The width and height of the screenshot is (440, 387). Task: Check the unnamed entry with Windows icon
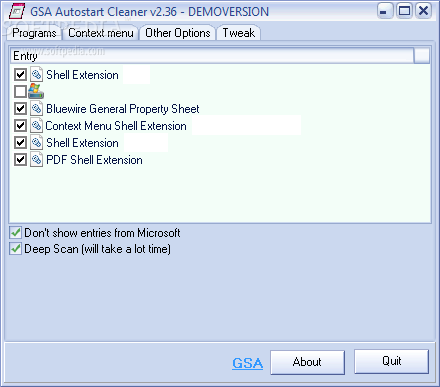(x=20, y=91)
